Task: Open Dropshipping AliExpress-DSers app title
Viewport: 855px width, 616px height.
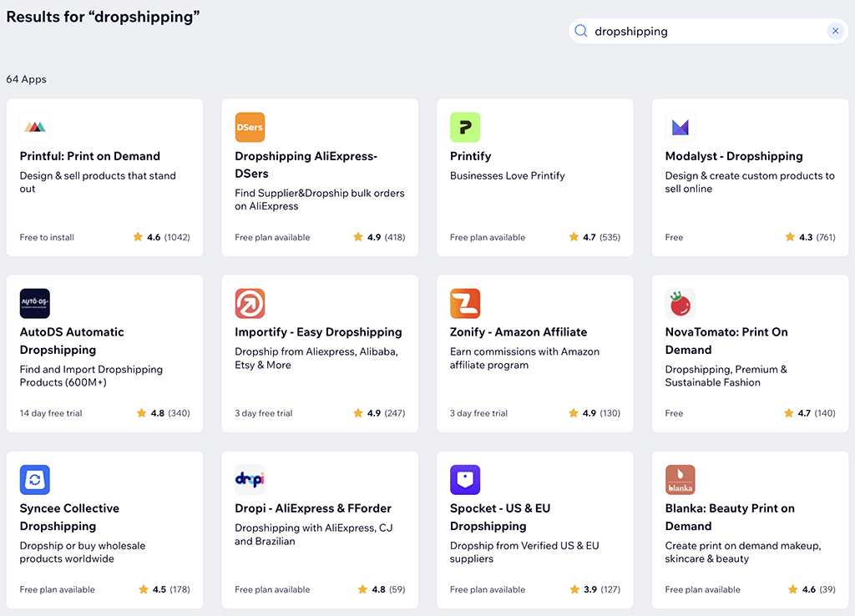Action: [x=306, y=164]
